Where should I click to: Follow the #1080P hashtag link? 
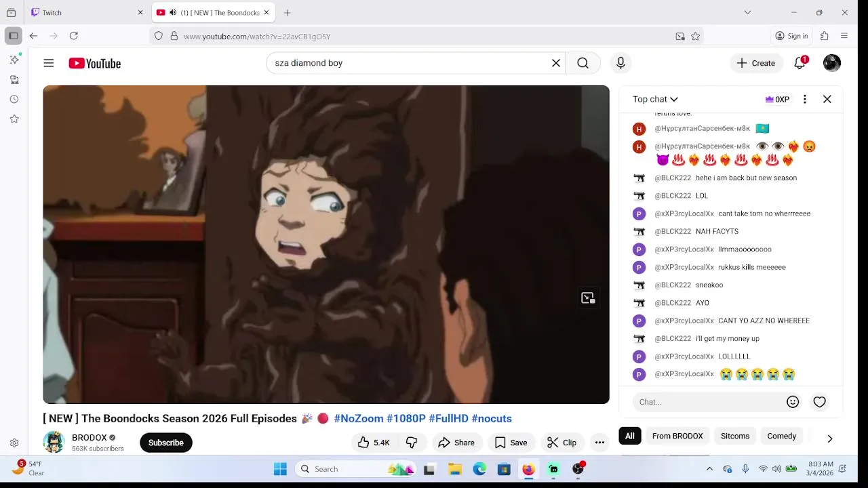tap(406, 419)
